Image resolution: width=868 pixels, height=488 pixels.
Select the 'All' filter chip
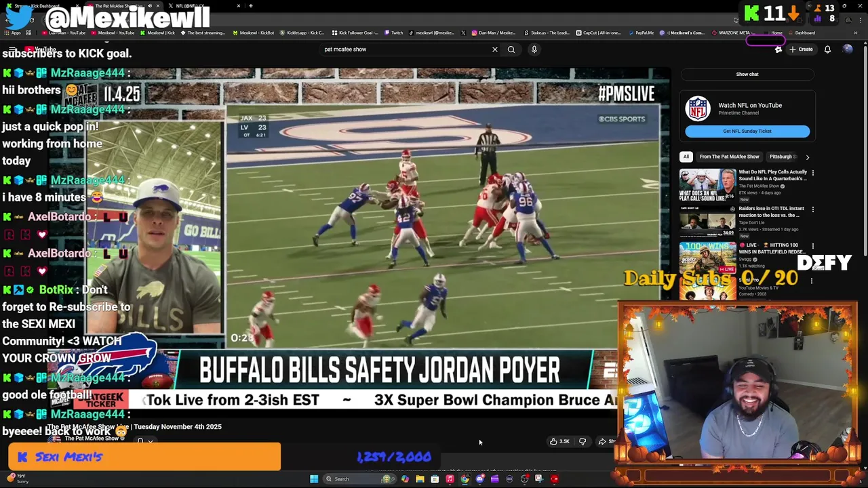(686, 157)
